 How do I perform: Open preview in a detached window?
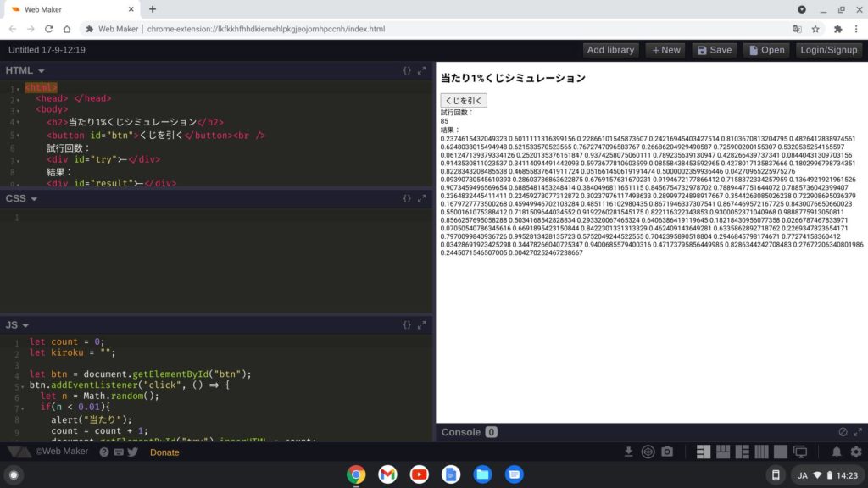(x=800, y=452)
